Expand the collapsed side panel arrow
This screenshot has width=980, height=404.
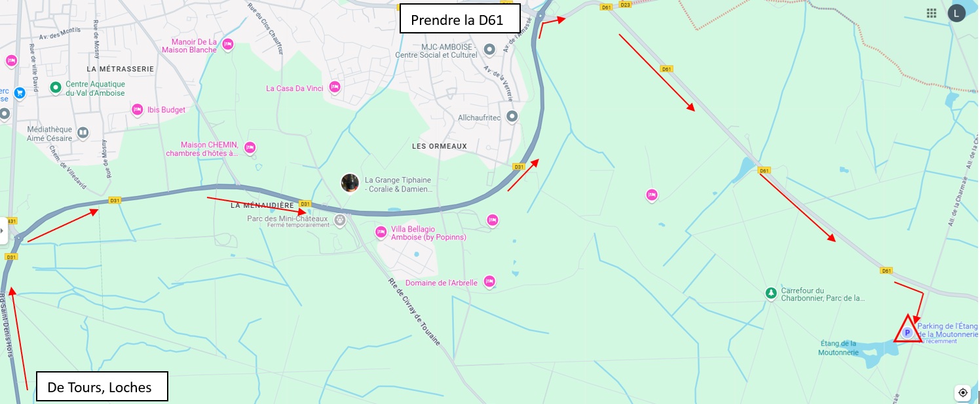click(3, 231)
